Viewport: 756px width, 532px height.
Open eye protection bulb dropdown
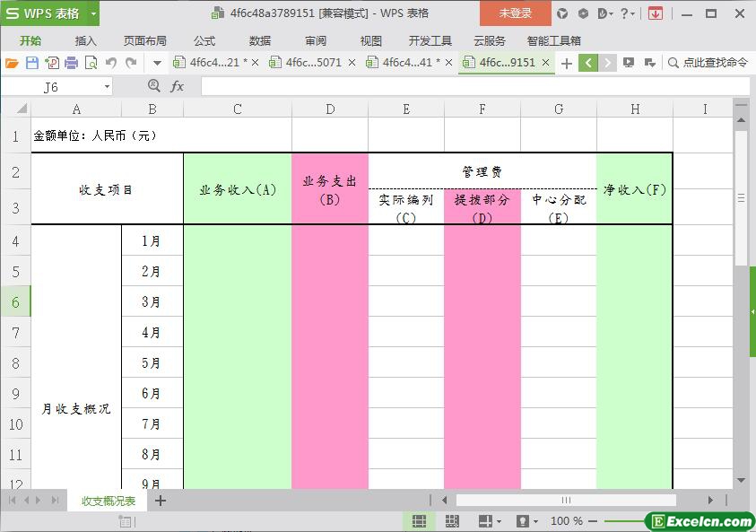tap(527, 521)
